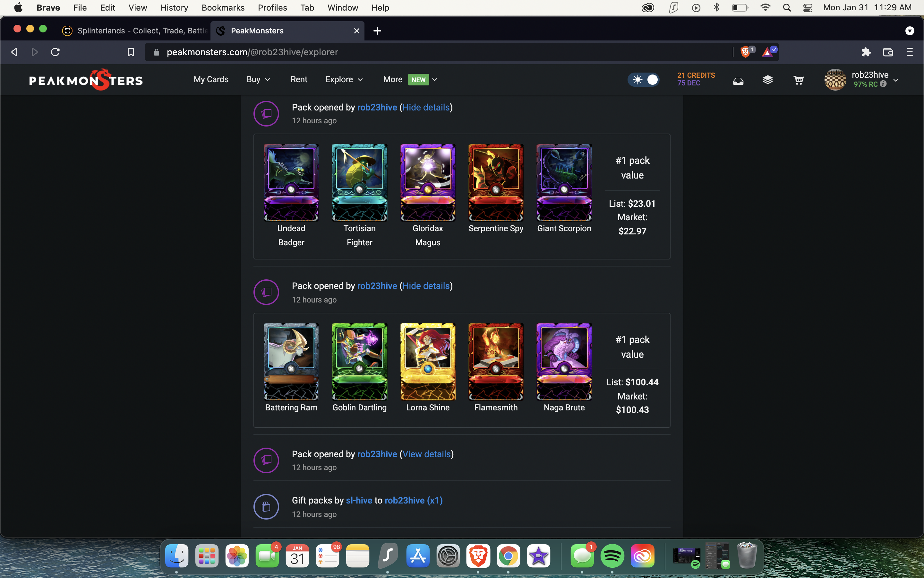Open Spotlight search in the menu bar
This screenshot has width=924, height=578.
tap(787, 8)
